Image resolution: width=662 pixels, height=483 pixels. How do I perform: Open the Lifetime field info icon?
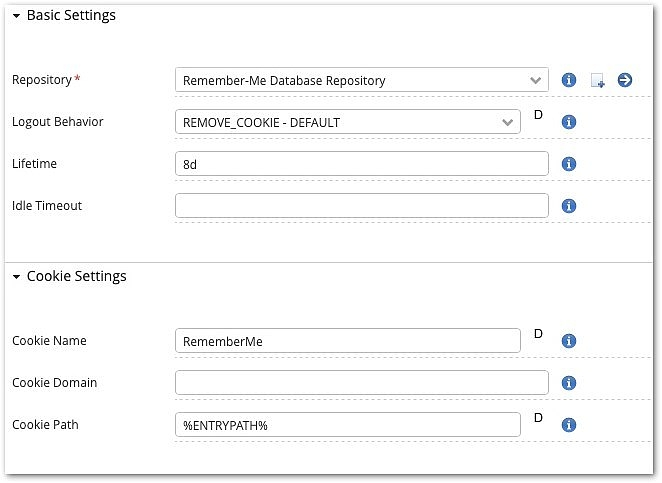coord(569,164)
